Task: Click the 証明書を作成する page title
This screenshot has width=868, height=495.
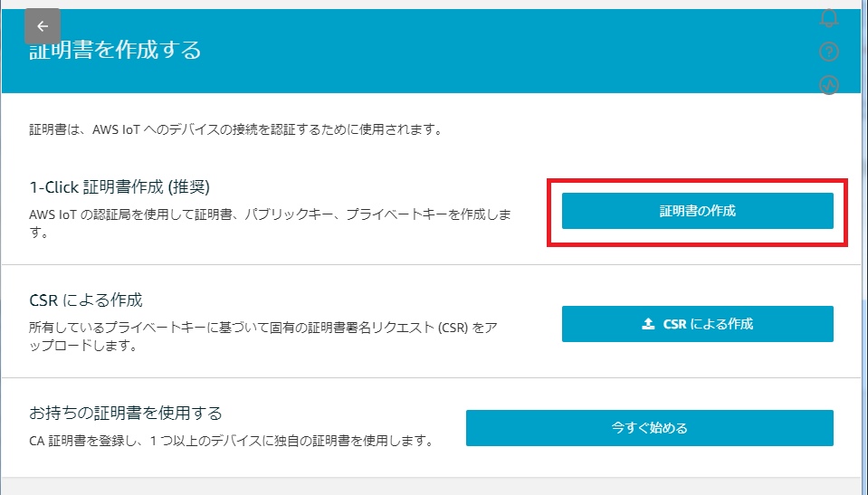Action: coord(115,49)
